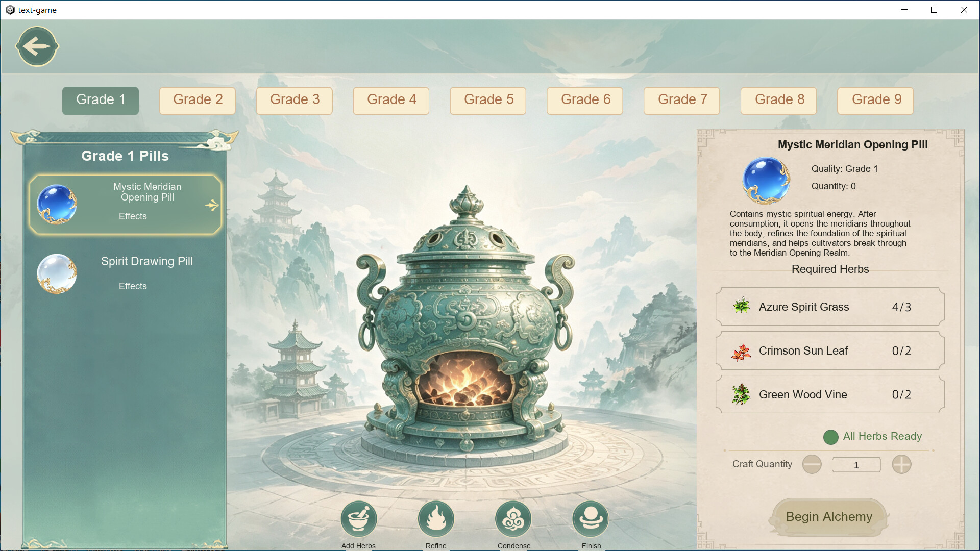View Effects of Spirit Drawing Pill
Screen dimensions: 980x551
tap(133, 286)
